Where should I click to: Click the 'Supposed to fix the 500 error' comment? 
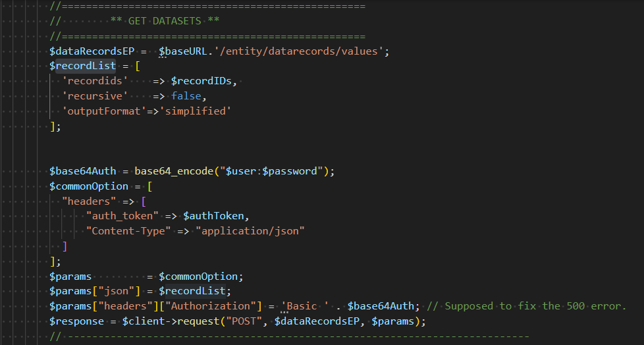(527, 306)
